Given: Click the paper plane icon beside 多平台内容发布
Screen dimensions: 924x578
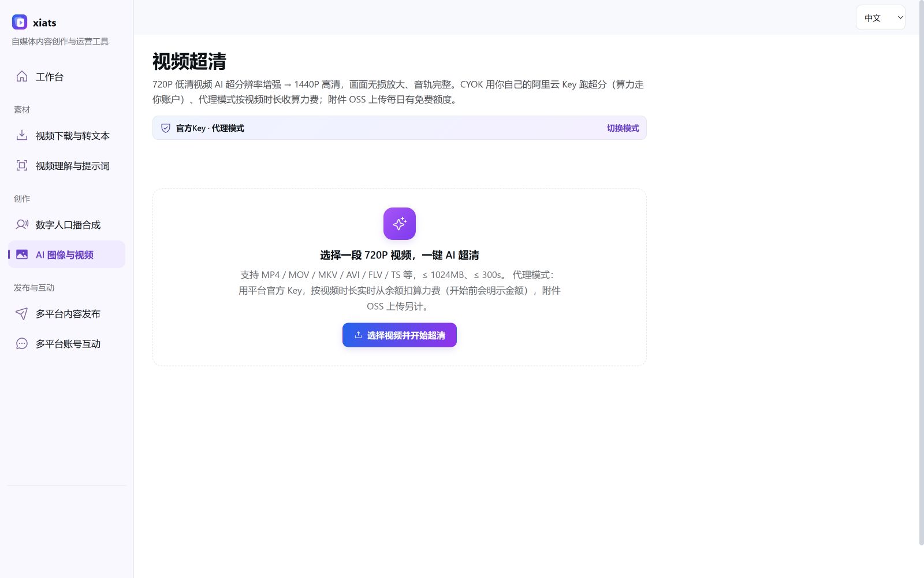Looking at the screenshot, I should (x=22, y=314).
